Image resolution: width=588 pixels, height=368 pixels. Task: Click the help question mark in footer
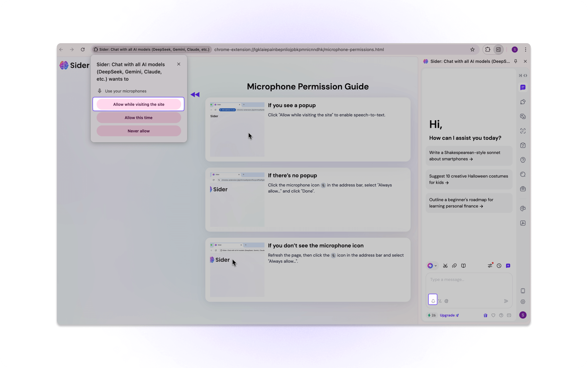coord(501,315)
